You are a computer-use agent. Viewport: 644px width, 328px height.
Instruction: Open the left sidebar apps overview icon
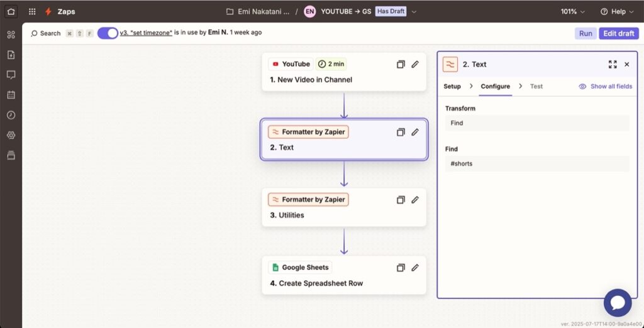pos(11,35)
